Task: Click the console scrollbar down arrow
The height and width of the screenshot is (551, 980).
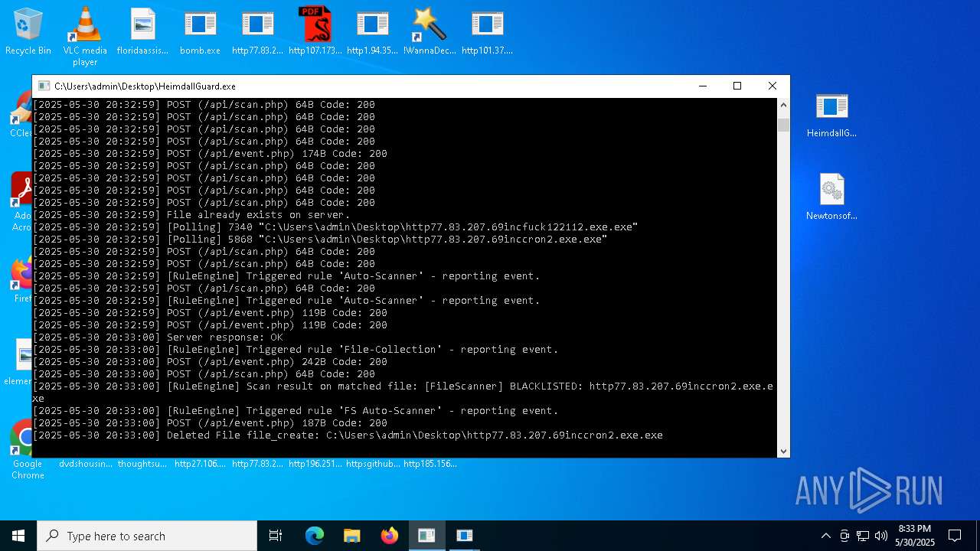Action: (782, 451)
